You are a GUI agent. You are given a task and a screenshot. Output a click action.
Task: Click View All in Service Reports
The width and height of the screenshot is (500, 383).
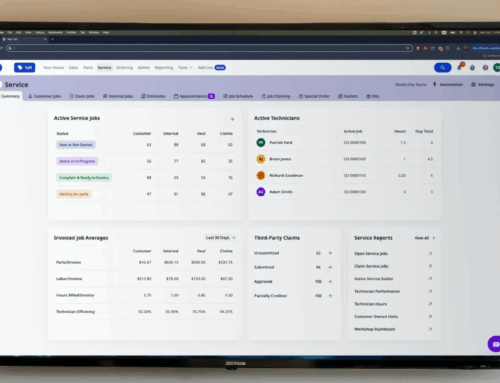coord(425,238)
